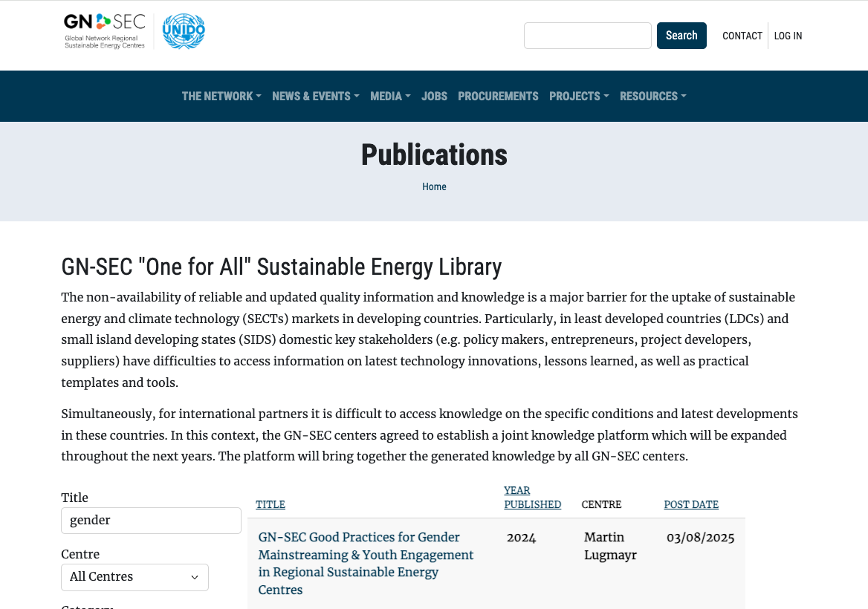Click LOG IN
Viewport: 868px width, 609px height.
pyautogui.click(x=788, y=36)
